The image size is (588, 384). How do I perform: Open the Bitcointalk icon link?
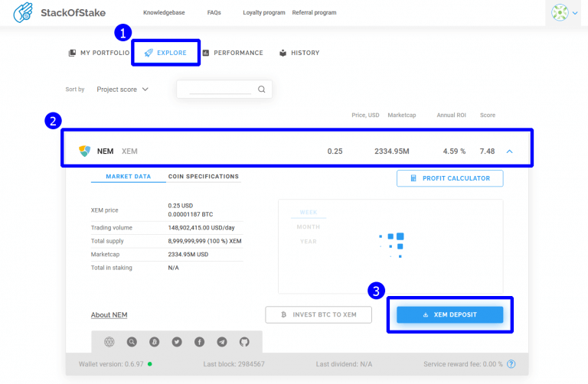click(154, 342)
